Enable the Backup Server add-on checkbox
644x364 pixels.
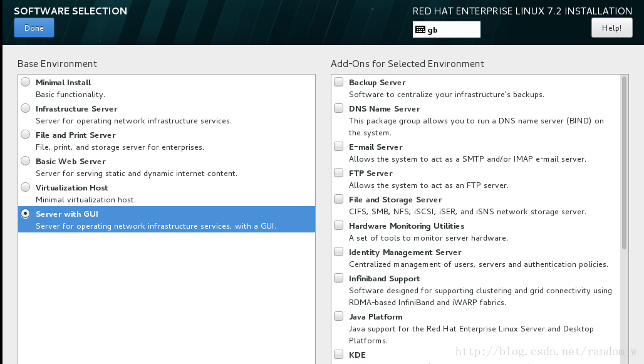pyautogui.click(x=338, y=81)
